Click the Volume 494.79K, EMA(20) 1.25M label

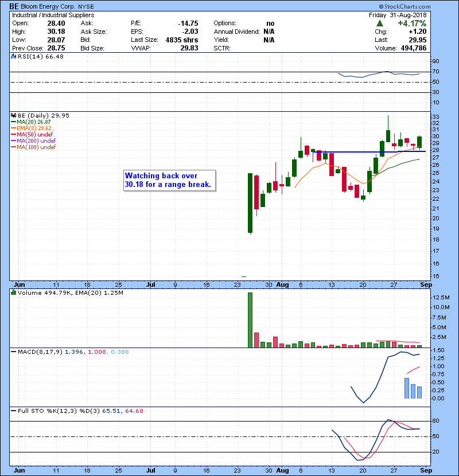click(x=71, y=293)
